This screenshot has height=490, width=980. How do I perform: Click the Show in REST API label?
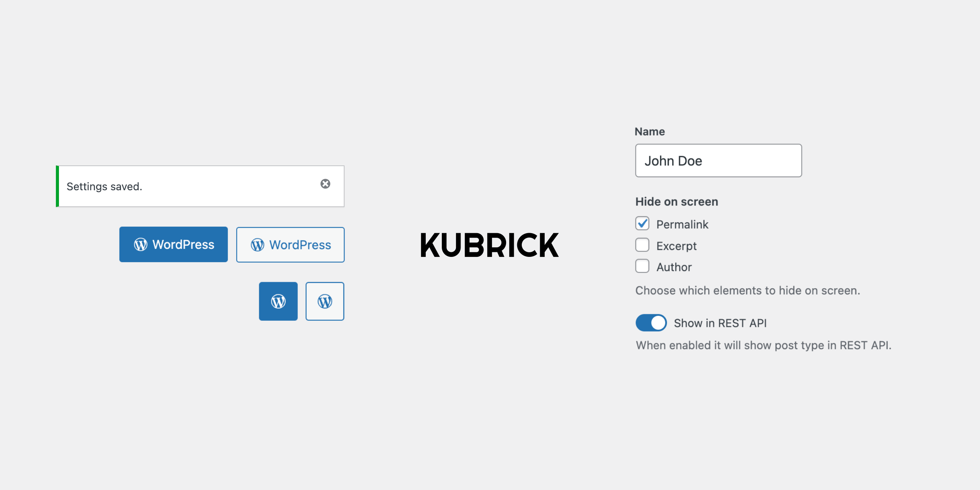tap(720, 323)
